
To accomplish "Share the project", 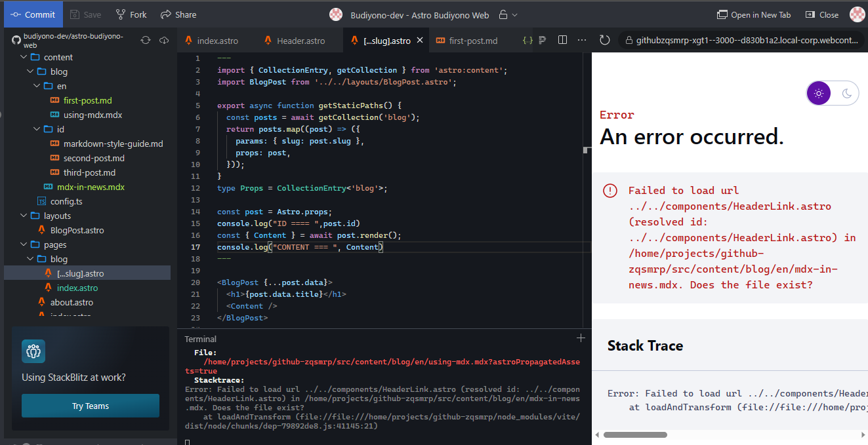I will 178,14.
